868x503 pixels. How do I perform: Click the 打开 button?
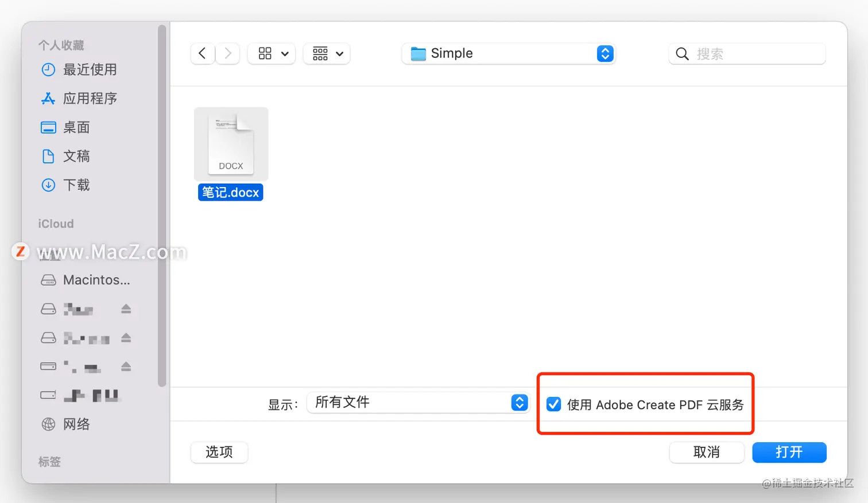coord(789,452)
